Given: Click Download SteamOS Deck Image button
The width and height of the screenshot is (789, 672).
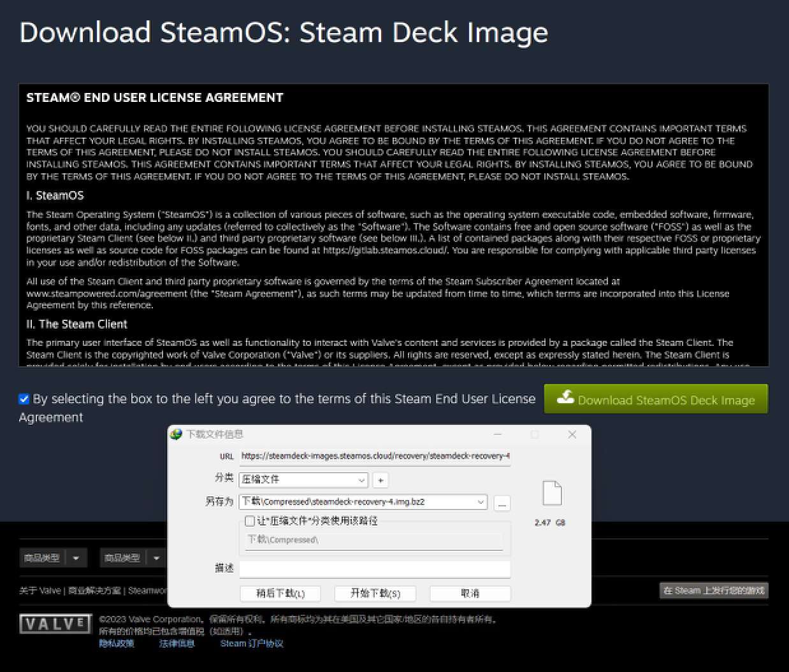Looking at the screenshot, I should click(x=656, y=399).
